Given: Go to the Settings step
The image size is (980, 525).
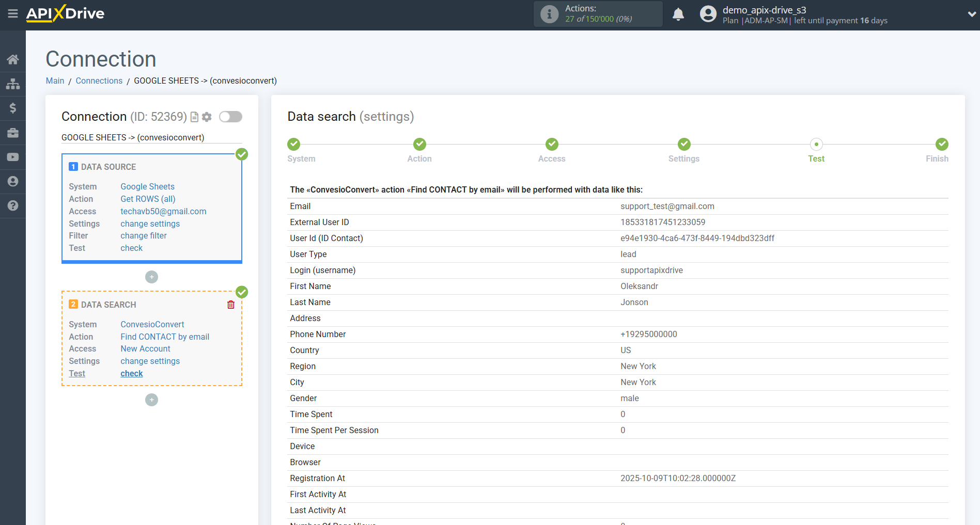Looking at the screenshot, I should [683, 145].
